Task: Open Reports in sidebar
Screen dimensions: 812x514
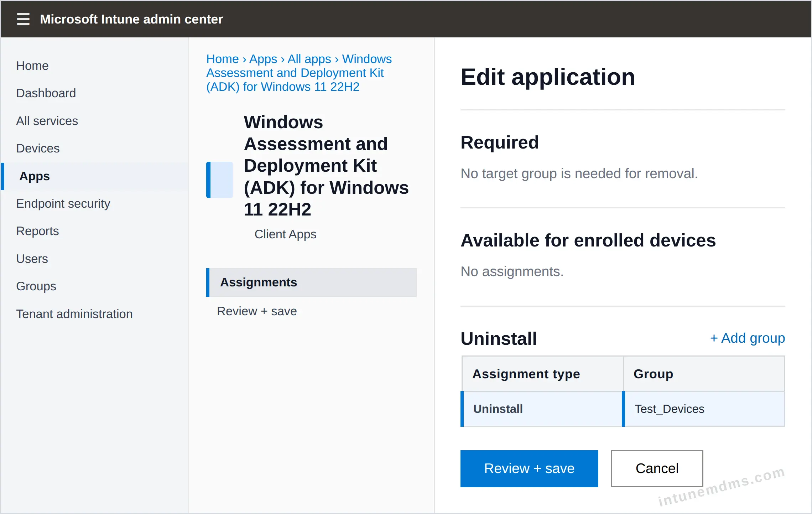Action: tap(37, 231)
